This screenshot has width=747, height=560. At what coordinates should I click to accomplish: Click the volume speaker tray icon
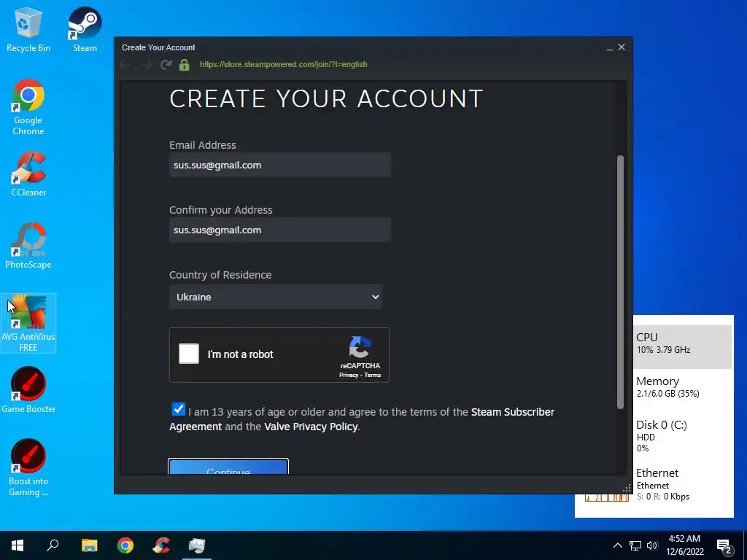(652, 545)
